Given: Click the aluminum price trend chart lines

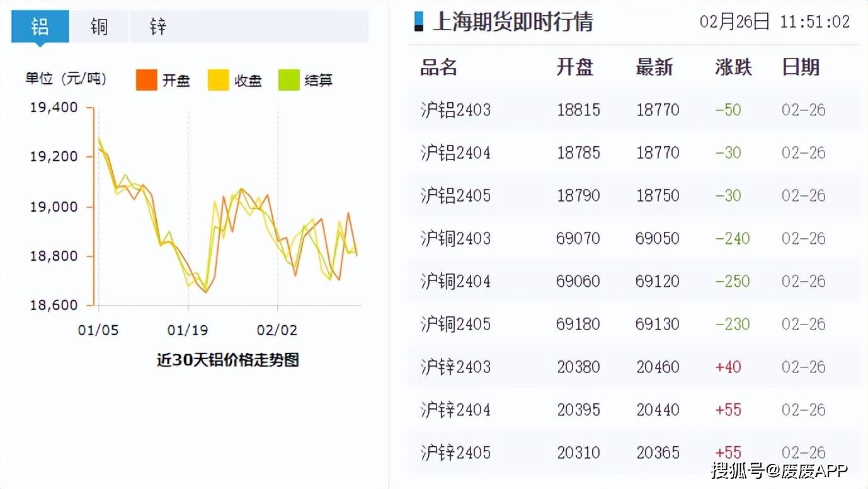Looking at the screenshot, I should [x=227, y=214].
